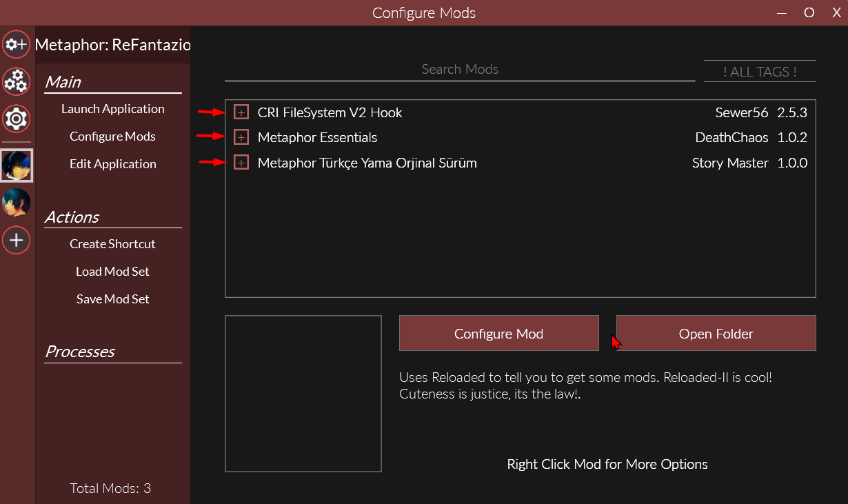Click the Total Mods: 3 label

tap(110, 488)
